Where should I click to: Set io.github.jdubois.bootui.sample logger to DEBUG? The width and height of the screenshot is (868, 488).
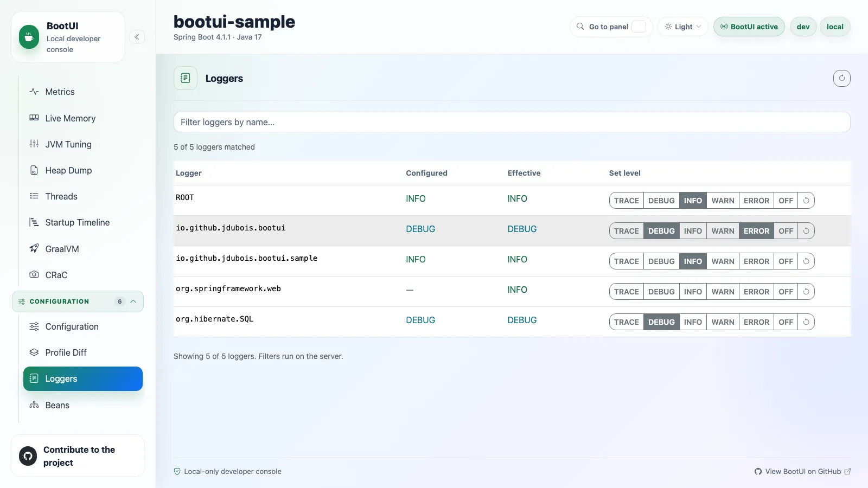(x=661, y=261)
